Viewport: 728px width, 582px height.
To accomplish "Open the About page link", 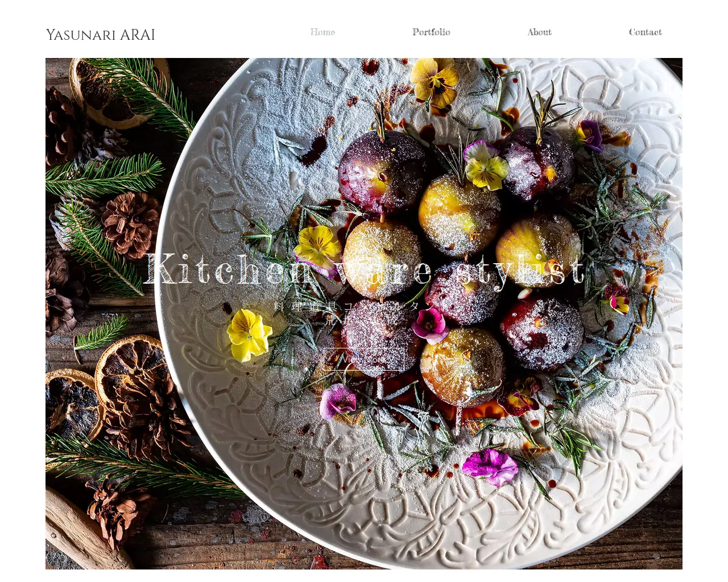I will pos(539,32).
